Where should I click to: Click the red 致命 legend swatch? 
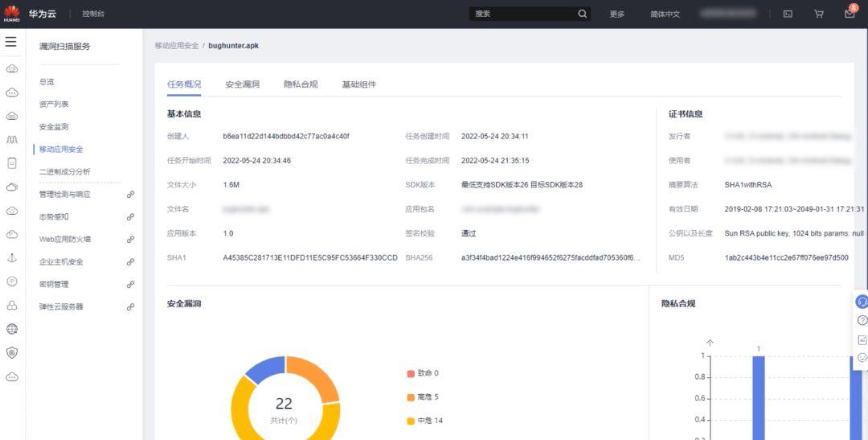pyautogui.click(x=411, y=373)
